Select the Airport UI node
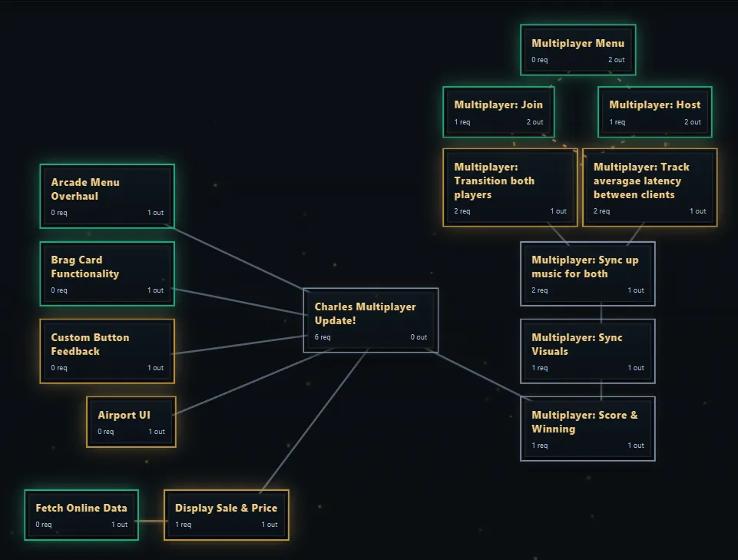Viewport: 738px width, 560px height. coord(131,422)
